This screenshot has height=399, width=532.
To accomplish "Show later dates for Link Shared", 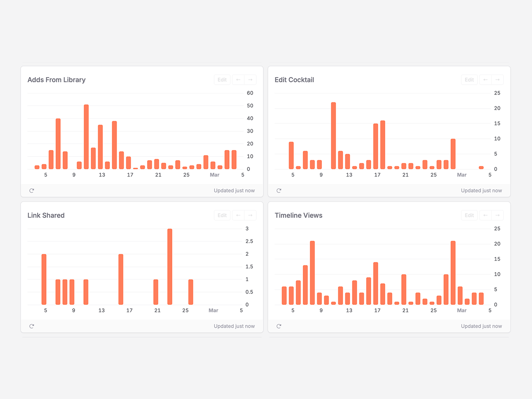I will pyautogui.click(x=250, y=215).
